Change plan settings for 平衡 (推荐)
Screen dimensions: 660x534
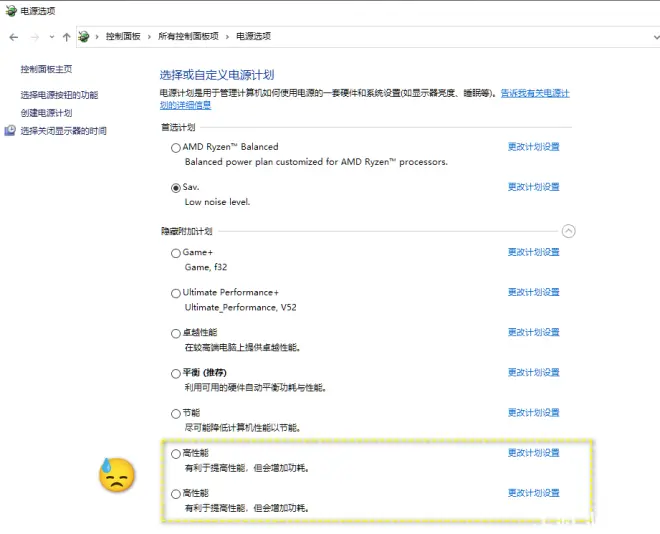point(534,372)
